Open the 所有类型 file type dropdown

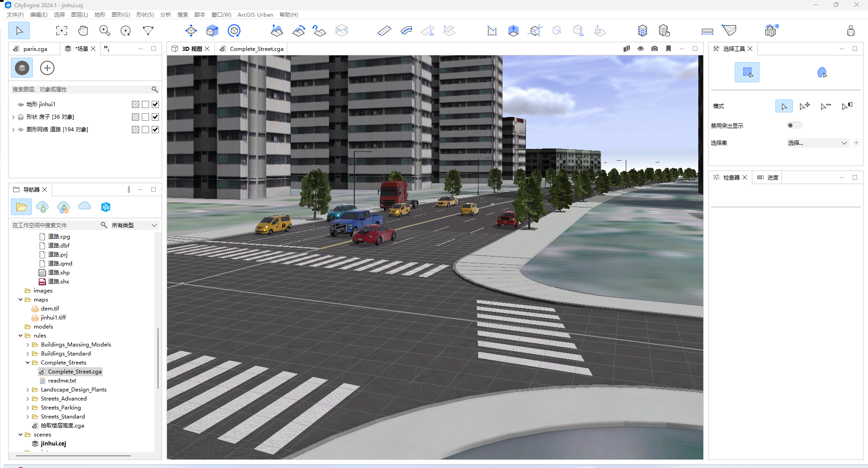click(x=135, y=225)
